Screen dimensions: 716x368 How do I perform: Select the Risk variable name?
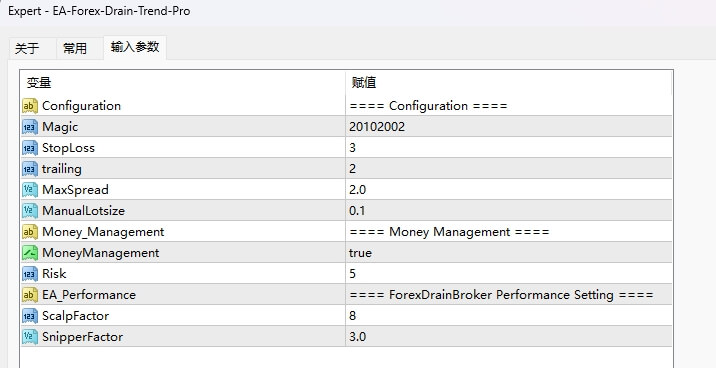54,274
